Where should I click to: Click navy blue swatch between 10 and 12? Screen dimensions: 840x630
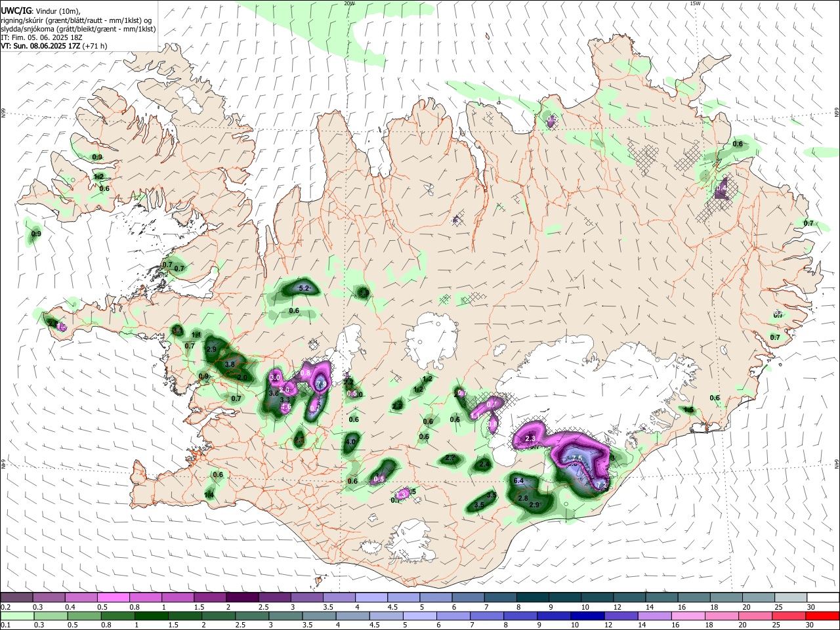pyautogui.click(x=586, y=616)
